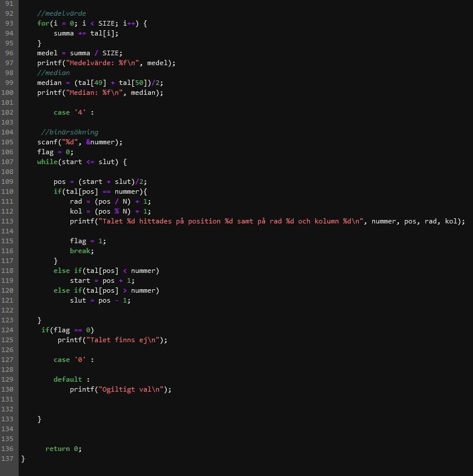The height and width of the screenshot is (476, 473).
Task: Click the start = pos + 1; assignment
Action: point(102,280)
